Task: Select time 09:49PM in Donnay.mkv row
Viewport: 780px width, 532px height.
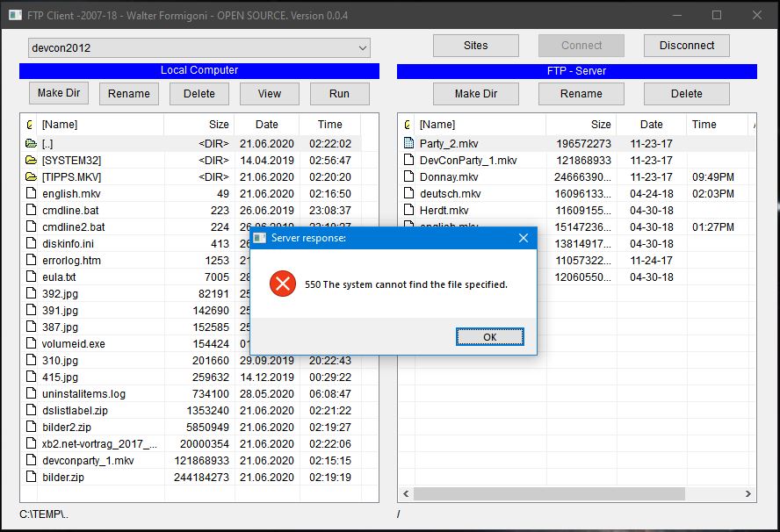Action: (713, 177)
